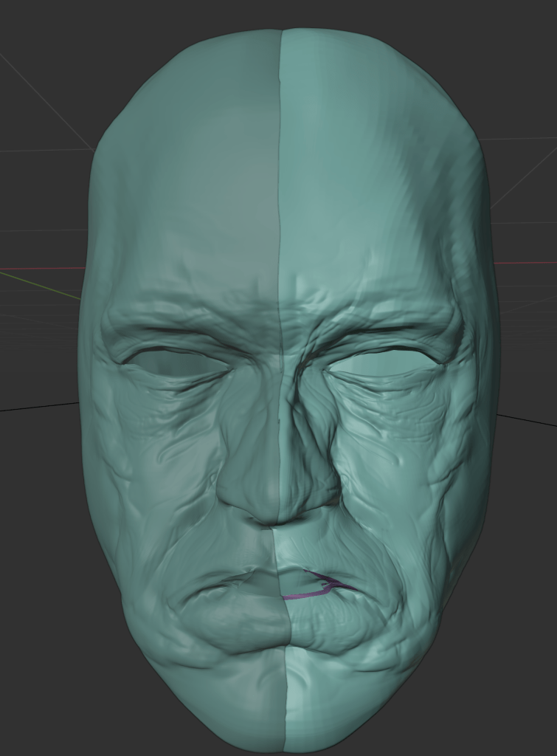Click inside the right hollow eye socket
557x756 pixels.
click(382, 362)
